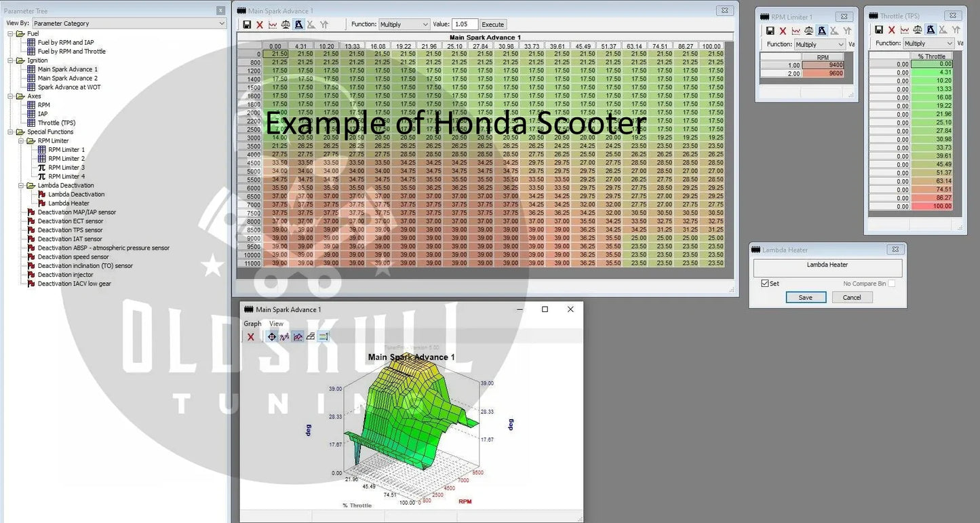Click the Execute button
The image size is (980, 523).
tap(493, 24)
